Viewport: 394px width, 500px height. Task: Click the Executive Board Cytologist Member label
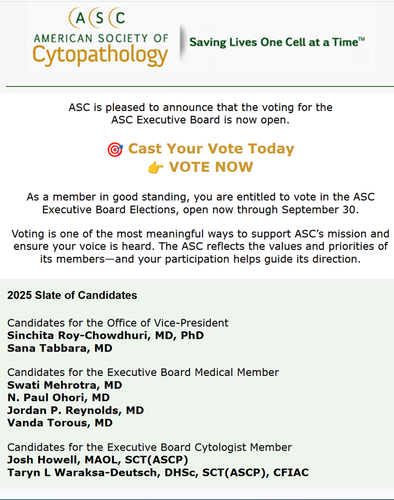[x=149, y=447]
